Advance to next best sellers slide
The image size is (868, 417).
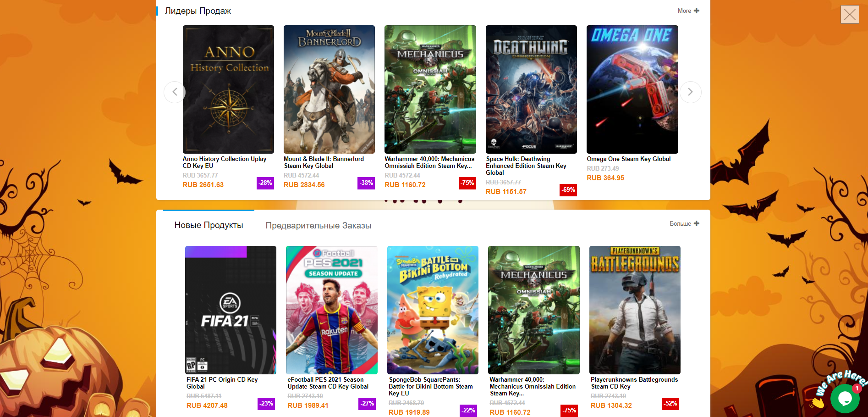tap(690, 92)
